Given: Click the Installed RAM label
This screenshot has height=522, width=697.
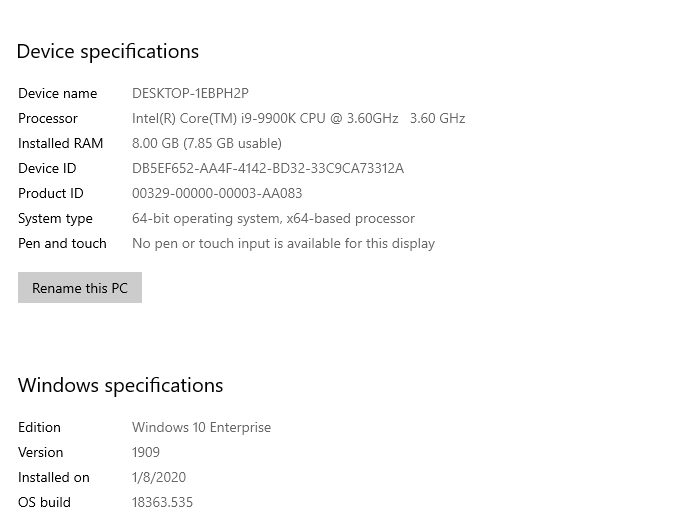Looking at the screenshot, I should coord(60,144).
